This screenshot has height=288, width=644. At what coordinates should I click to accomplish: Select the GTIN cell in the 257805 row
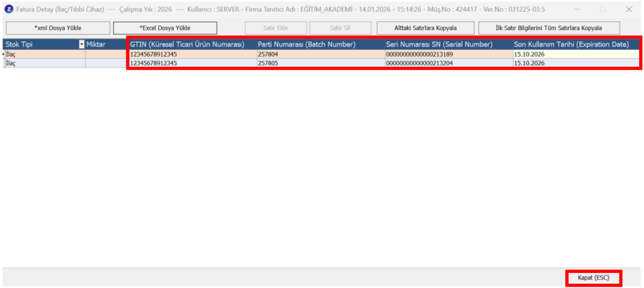[192, 63]
